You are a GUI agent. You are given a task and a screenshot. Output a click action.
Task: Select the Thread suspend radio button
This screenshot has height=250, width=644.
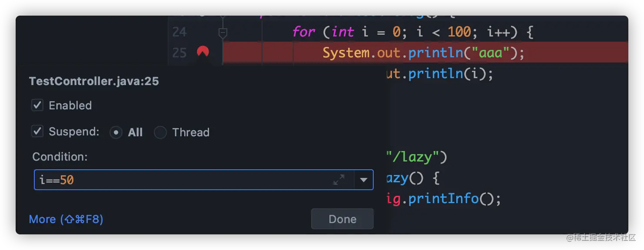pos(160,132)
